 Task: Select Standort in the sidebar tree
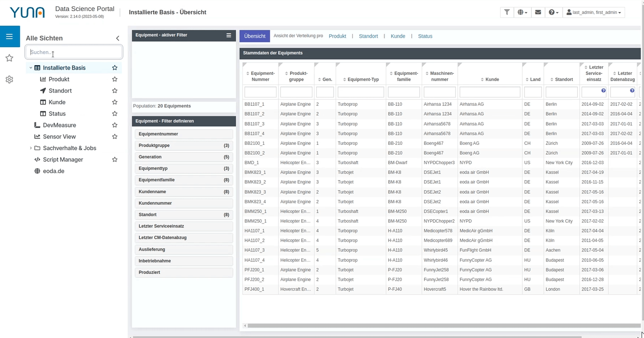coord(60,91)
